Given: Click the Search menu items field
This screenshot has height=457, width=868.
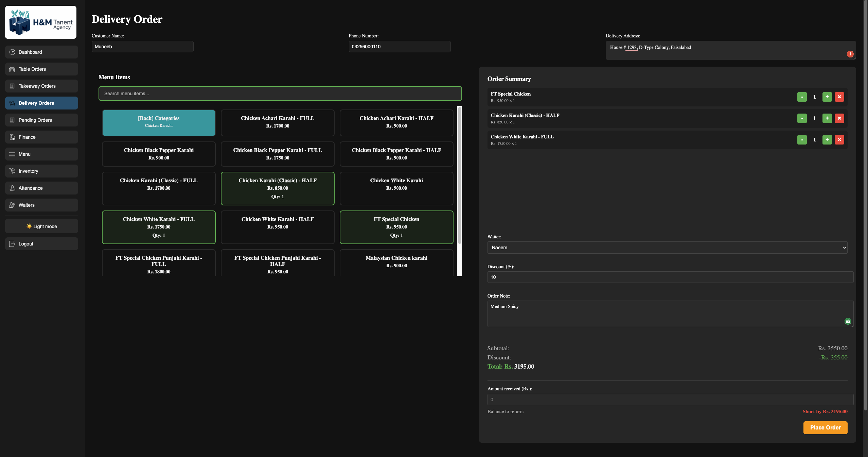Looking at the screenshot, I should pos(280,94).
